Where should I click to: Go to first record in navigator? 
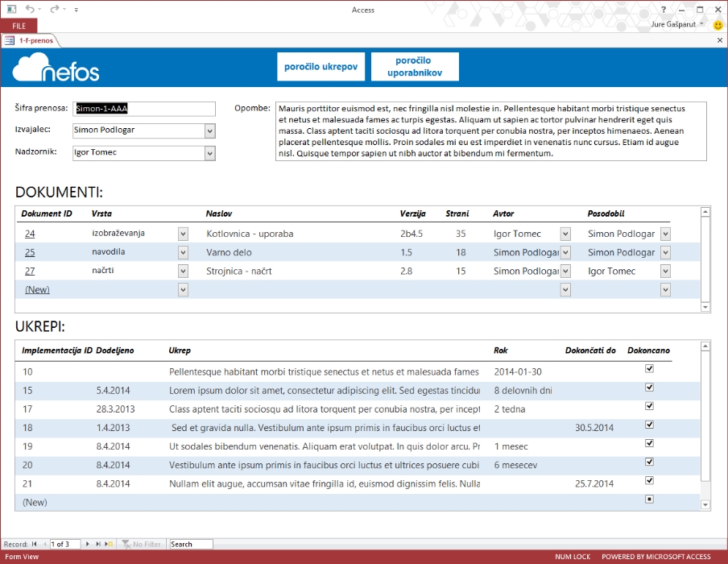[x=35, y=544]
